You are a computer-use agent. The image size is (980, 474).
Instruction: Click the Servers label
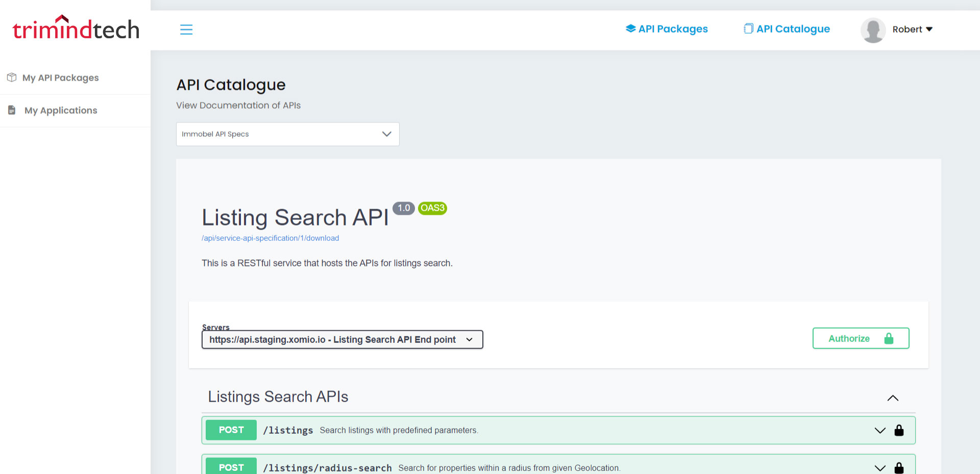(215, 327)
